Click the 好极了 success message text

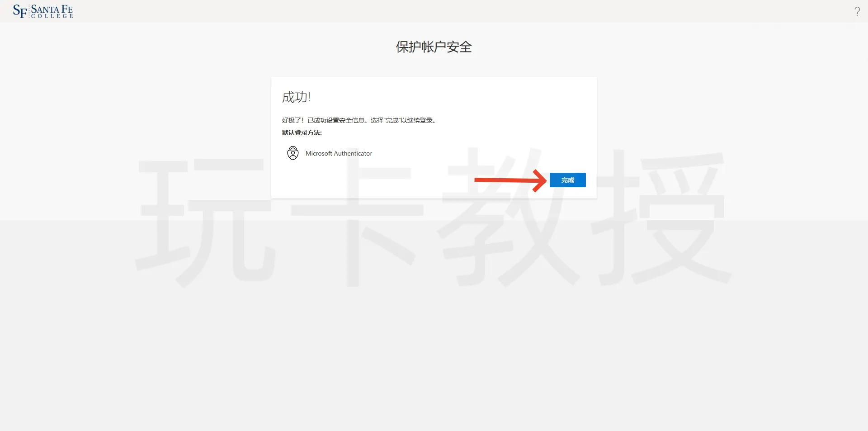pyautogui.click(x=359, y=120)
